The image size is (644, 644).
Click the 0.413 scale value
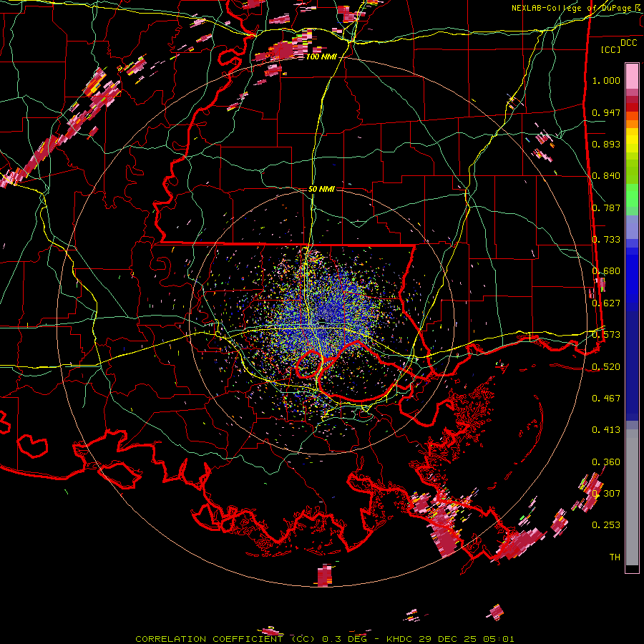[x=606, y=430]
